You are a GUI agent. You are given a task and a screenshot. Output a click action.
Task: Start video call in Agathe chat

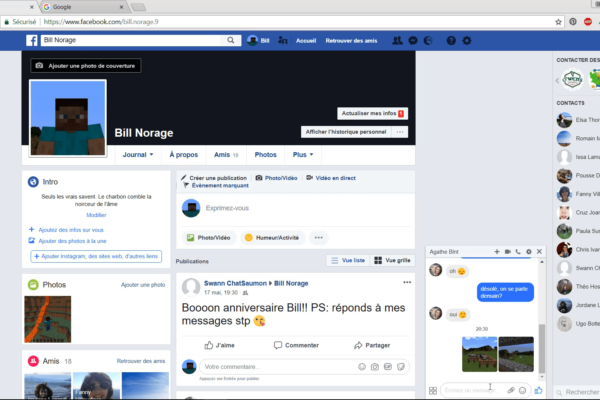[x=507, y=251]
